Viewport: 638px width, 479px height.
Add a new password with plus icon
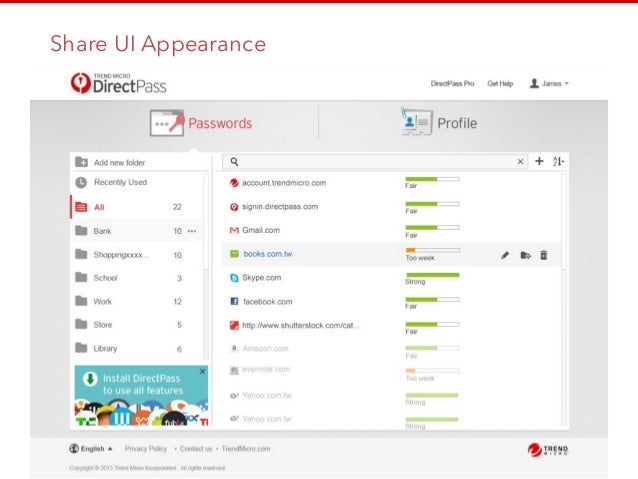point(539,161)
